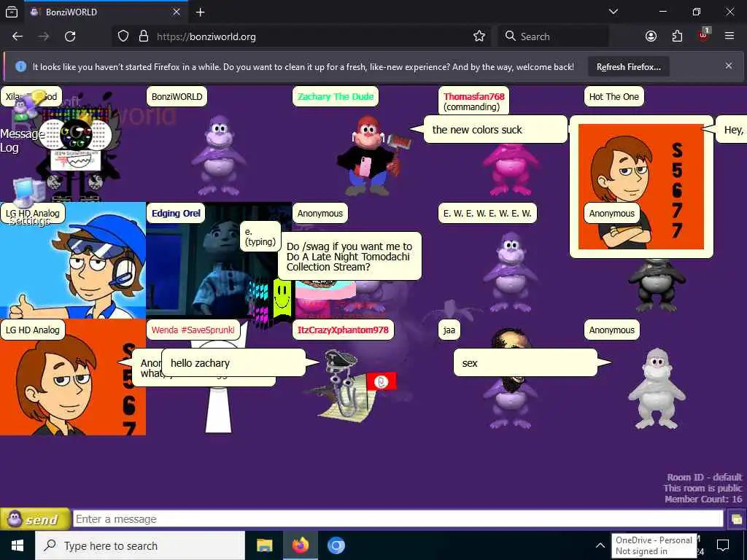
Task: Click the white Bonzi character
Action: click(x=657, y=388)
